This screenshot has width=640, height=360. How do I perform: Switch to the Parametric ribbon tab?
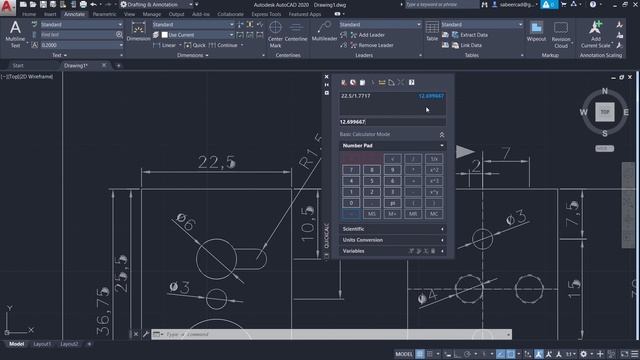pyautogui.click(x=104, y=14)
